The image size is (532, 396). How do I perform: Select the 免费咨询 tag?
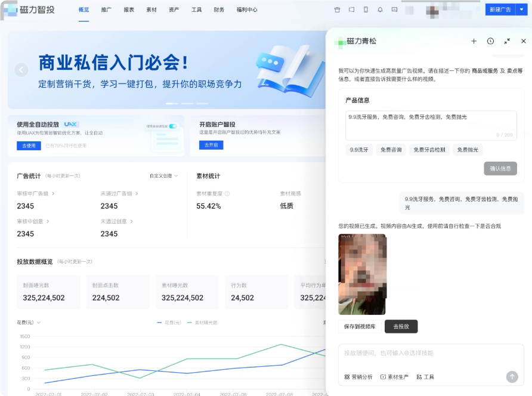tap(391, 150)
